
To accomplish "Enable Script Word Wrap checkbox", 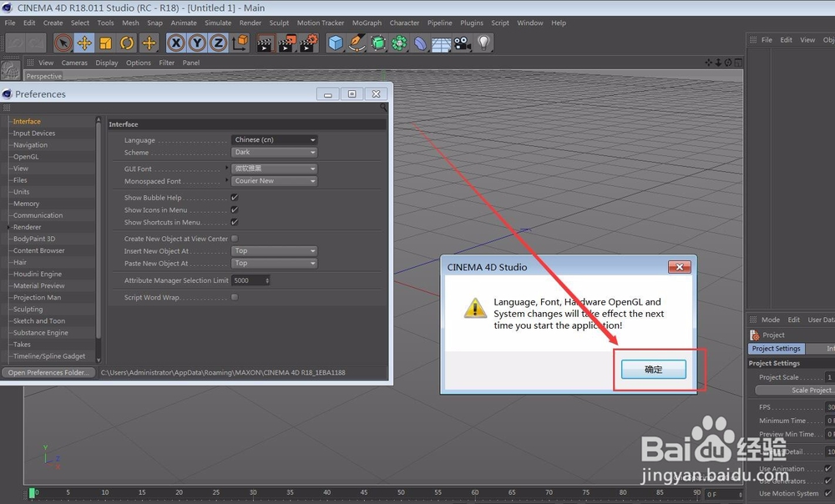I will (235, 297).
